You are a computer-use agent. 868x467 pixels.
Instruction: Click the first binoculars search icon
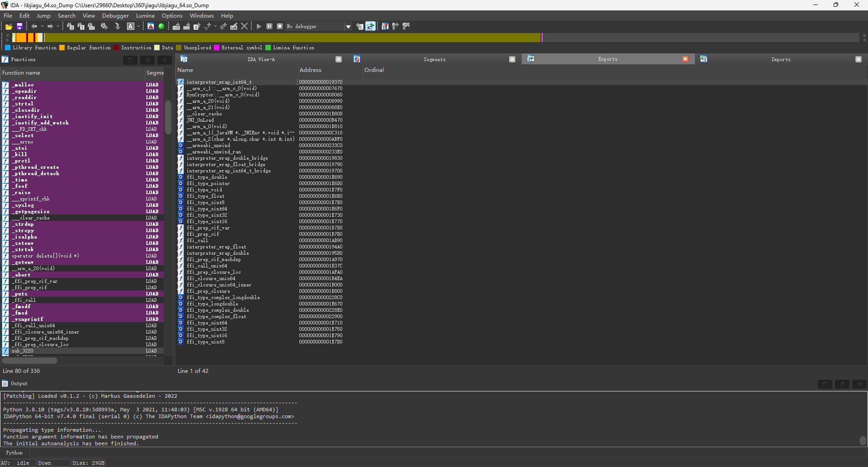click(x=71, y=27)
